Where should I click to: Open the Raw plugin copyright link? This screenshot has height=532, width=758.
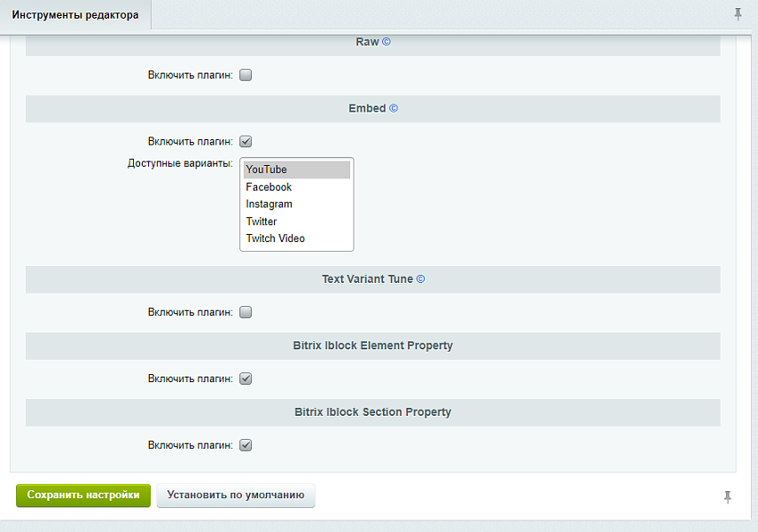(387, 42)
